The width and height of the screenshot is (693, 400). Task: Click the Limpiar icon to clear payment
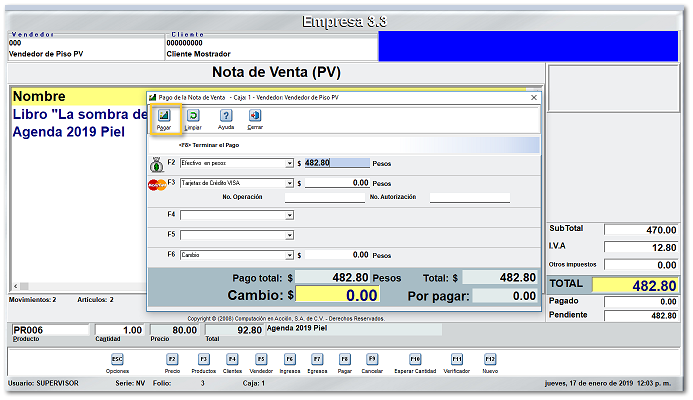193,116
